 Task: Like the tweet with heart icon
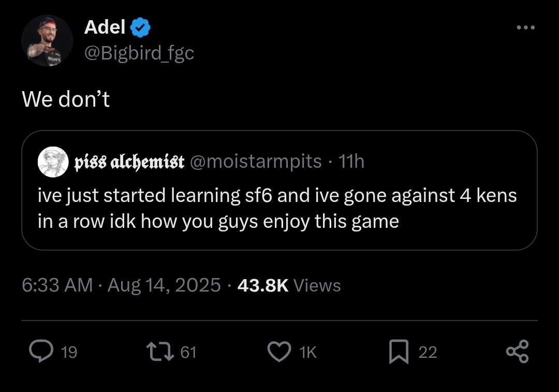(x=279, y=352)
